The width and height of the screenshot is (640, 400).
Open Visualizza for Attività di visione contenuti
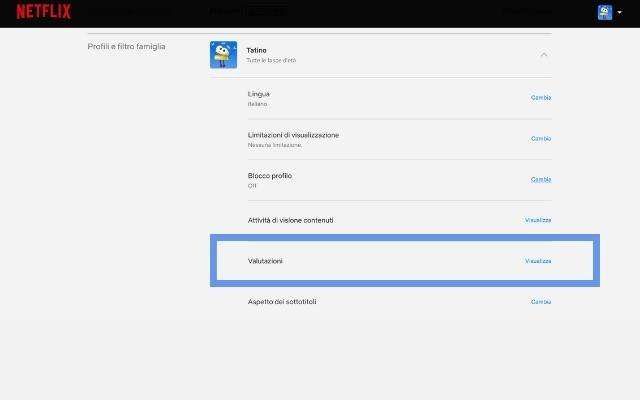[x=538, y=220]
